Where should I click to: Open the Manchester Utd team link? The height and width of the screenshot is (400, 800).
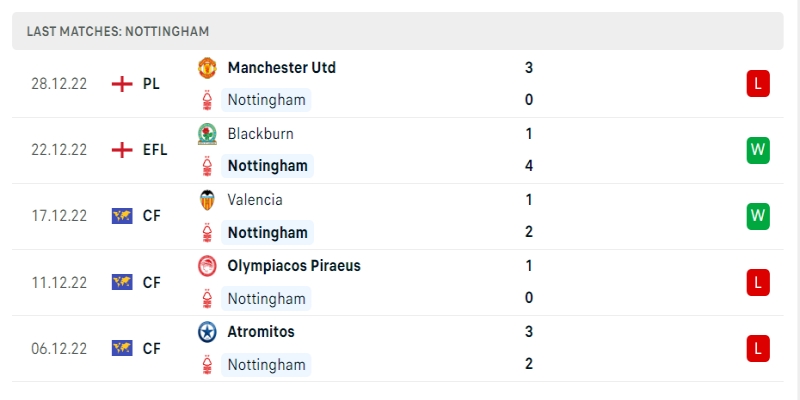281,68
